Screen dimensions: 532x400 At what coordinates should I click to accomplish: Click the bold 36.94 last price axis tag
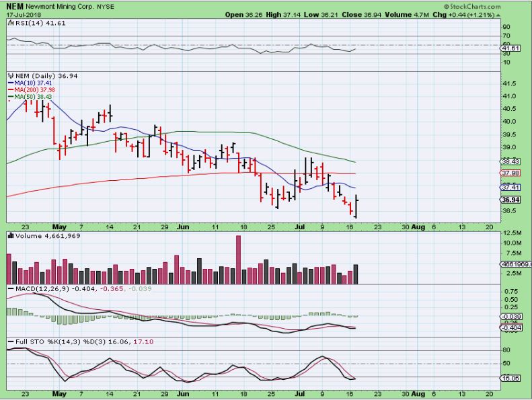click(x=510, y=200)
